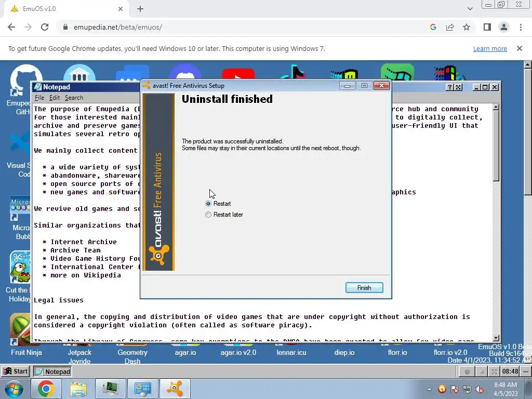Open the agar.io shortcut
This screenshot has width=532, height=399.
pos(185,353)
